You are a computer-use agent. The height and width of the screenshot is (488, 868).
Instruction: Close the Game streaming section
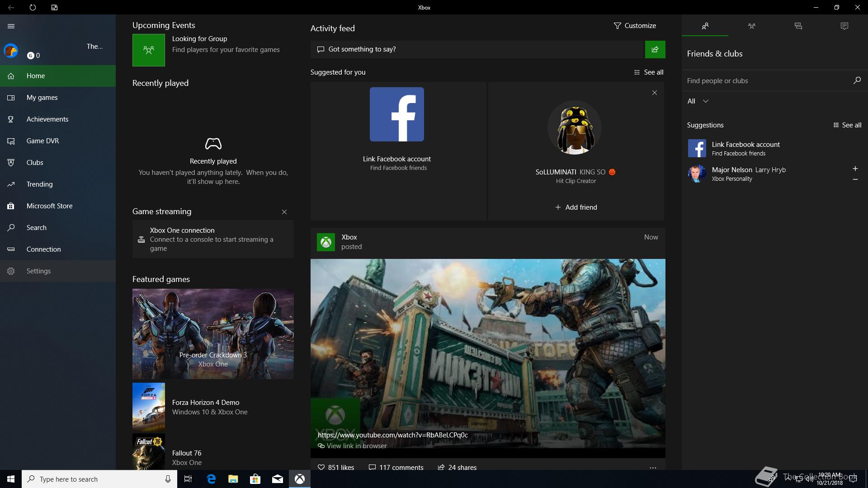click(284, 212)
